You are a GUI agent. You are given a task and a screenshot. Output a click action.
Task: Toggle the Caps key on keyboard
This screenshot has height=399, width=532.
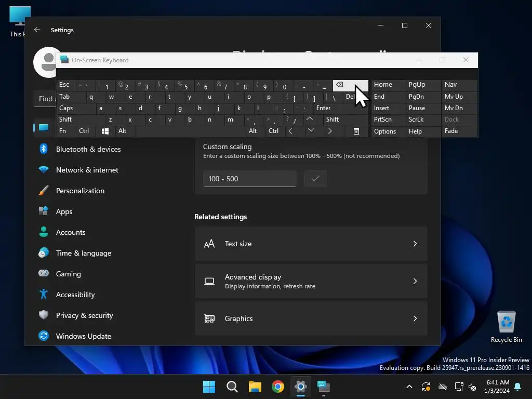click(76, 108)
